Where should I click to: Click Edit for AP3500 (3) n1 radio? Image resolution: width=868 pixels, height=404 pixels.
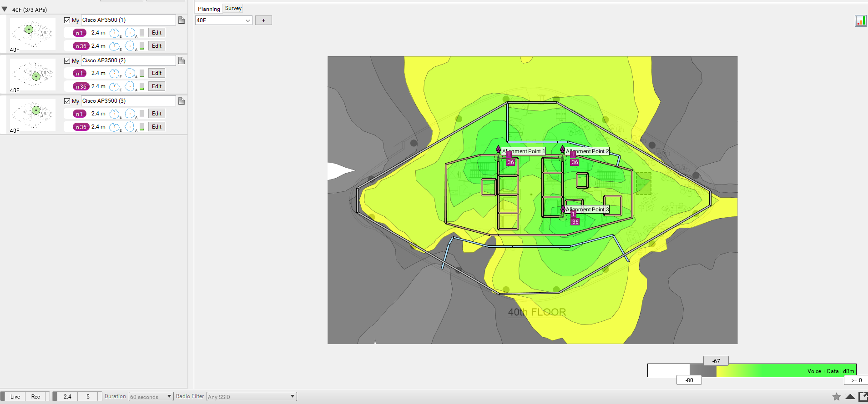point(156,114)
